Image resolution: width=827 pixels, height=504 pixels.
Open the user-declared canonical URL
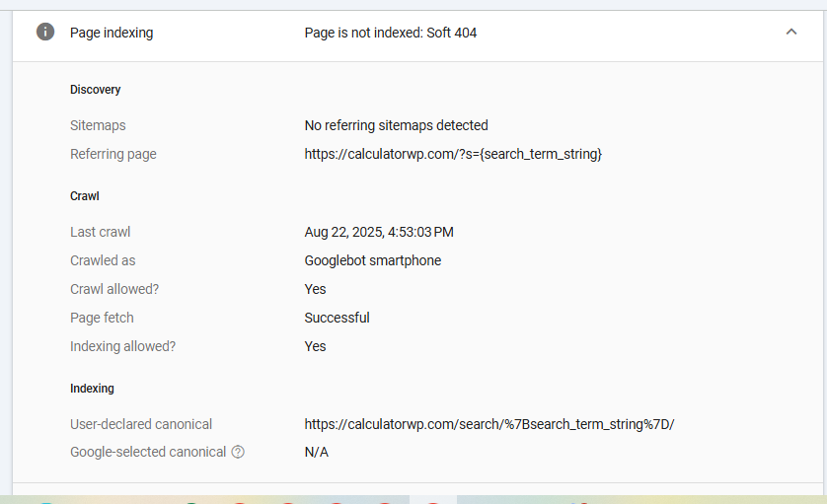click(x=489, y=424)
